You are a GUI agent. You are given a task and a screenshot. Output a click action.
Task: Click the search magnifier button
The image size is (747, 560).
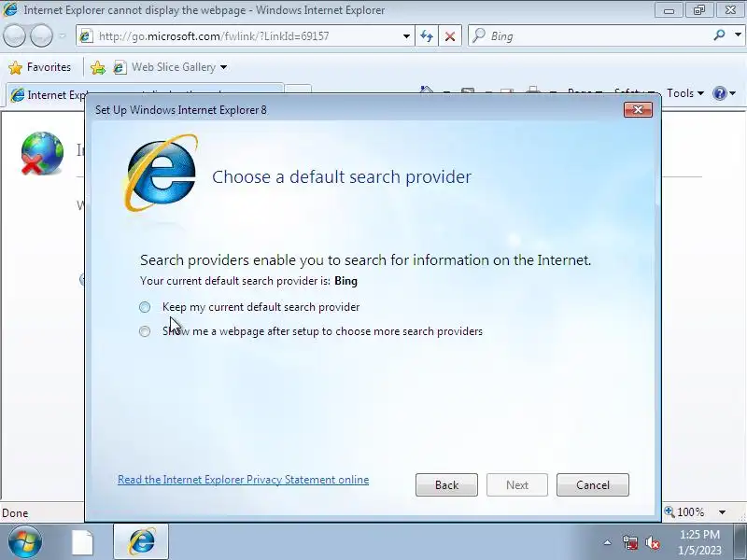719,35
